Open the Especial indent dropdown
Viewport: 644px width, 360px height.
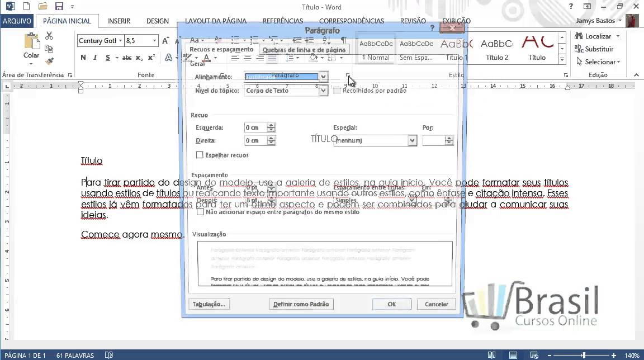[x=413, y=140]
